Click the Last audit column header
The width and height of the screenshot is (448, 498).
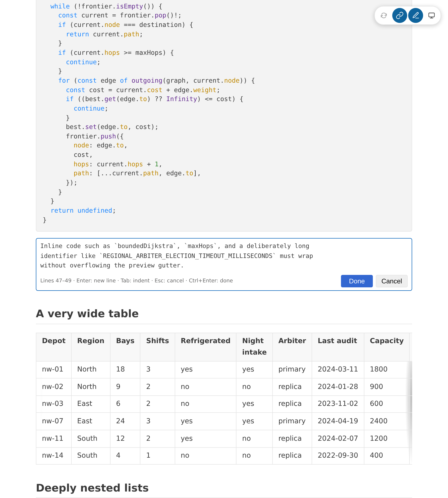(x=338, y=347)
